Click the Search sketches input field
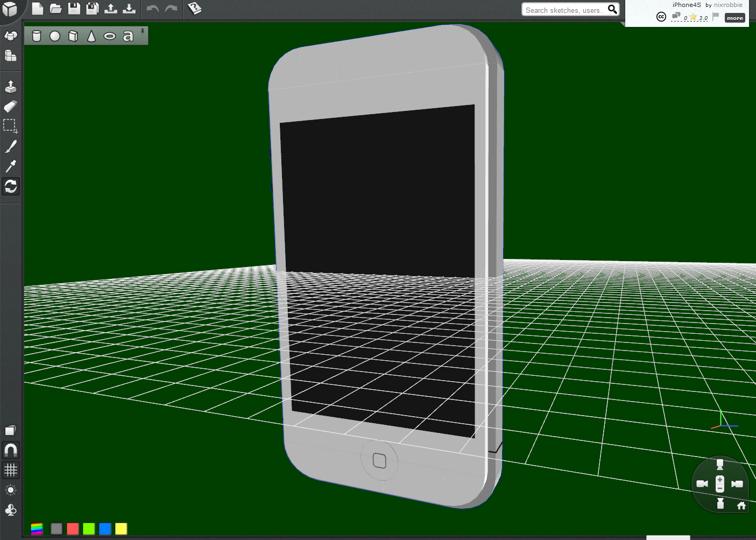 pos(564,10)
